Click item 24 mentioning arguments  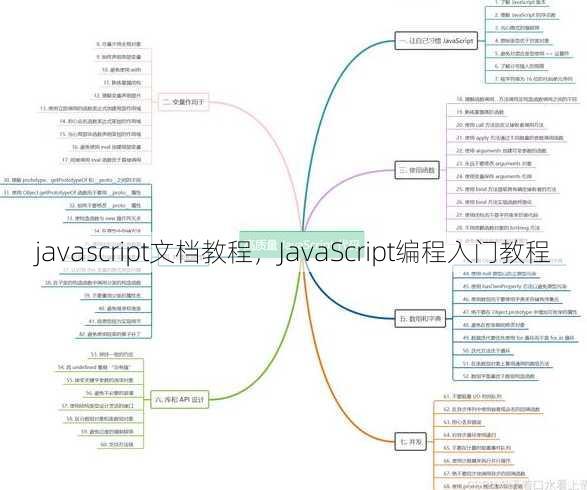point(494,176)
